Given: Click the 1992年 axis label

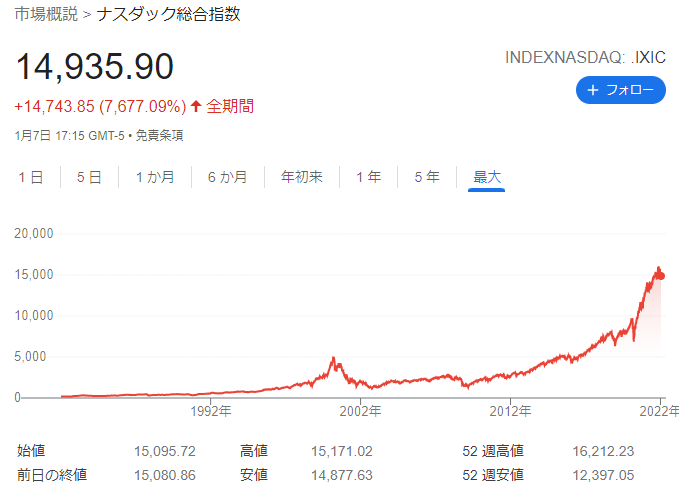Looking at the screenshot, I should click(211, 411).
